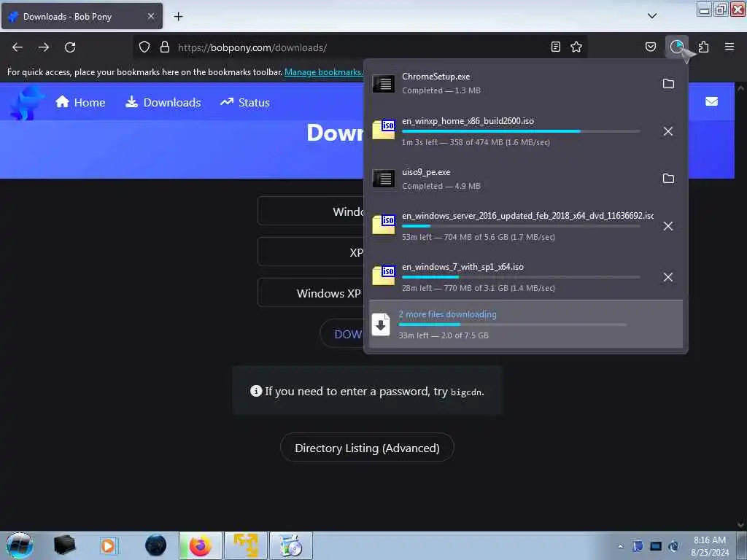Viewport: 747px width, 560px height.
Task: Click the partially hidden DOW button
Action: click(x=341, y=334)
